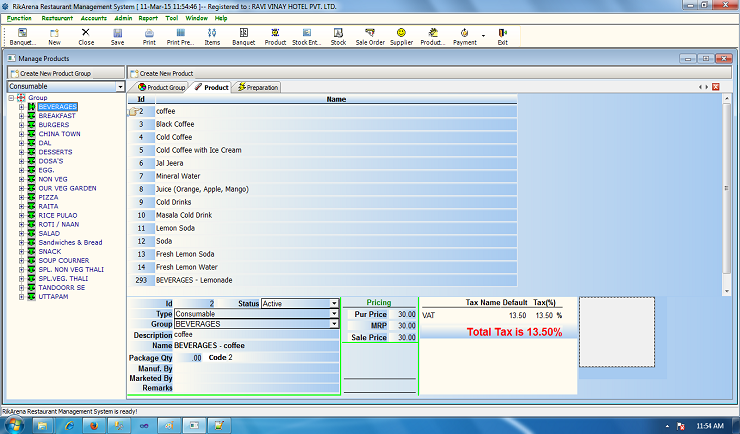Click the Supplier smiley icon
Viewport: 740px width, 434px height.
(x=401, y=37)
